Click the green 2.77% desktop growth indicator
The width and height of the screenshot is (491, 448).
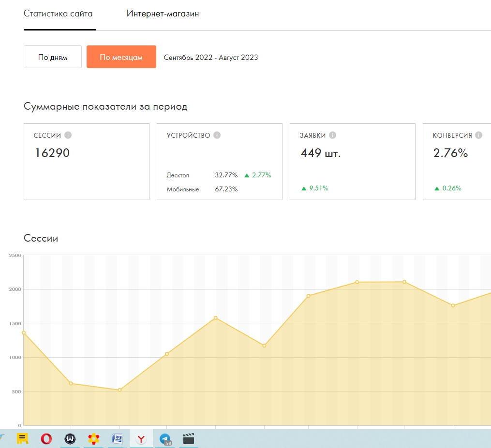[x=257, y=175]
